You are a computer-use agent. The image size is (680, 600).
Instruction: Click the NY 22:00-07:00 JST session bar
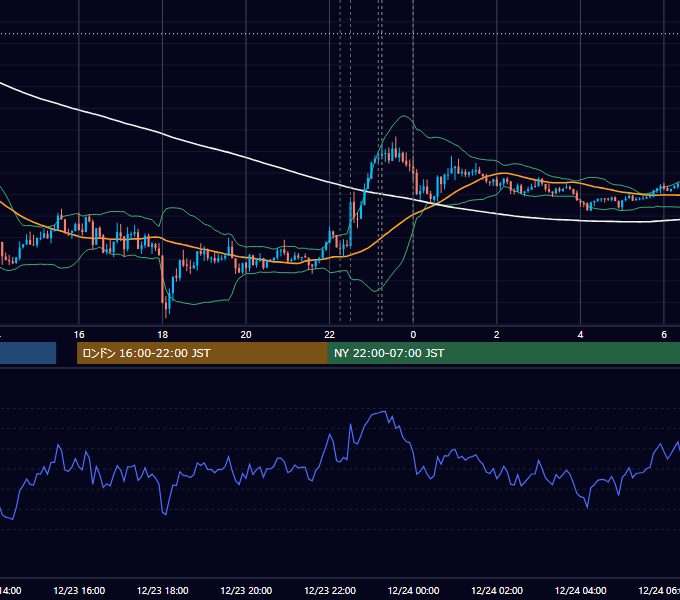503,353
